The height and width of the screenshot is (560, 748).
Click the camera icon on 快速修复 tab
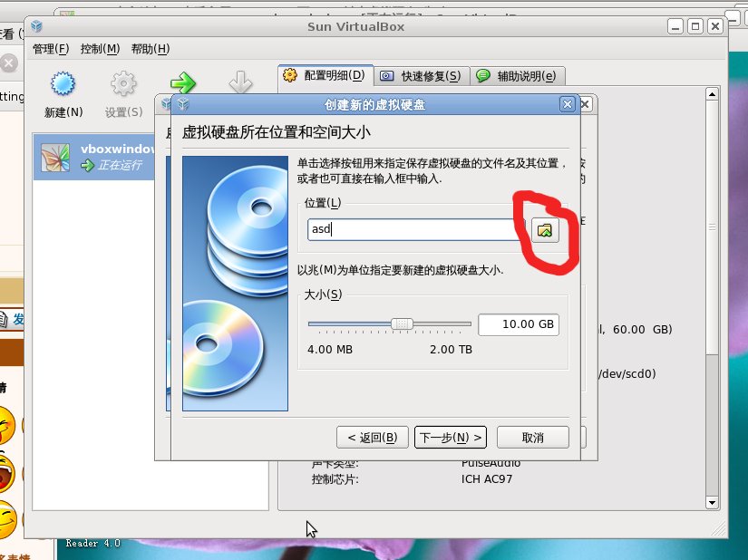point(386,76)
